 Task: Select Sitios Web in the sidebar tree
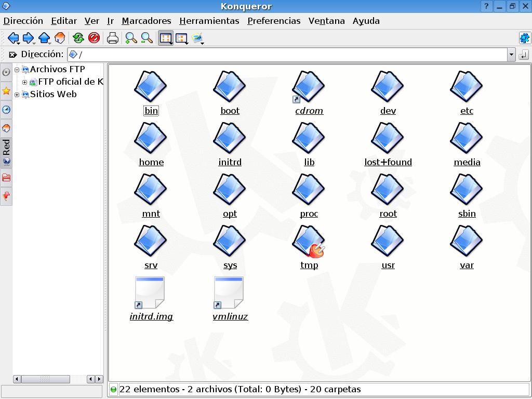(53, 95)
